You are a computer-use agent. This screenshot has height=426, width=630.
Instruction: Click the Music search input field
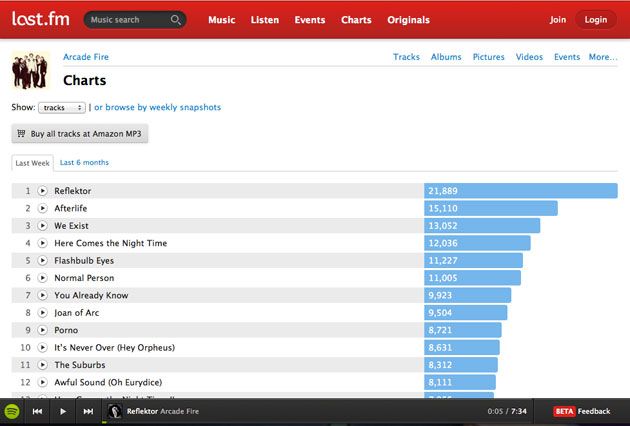[x=125, y=20]
